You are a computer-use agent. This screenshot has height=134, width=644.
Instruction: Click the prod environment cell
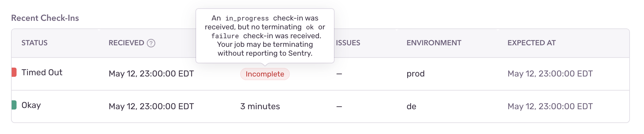pos(416,74)
